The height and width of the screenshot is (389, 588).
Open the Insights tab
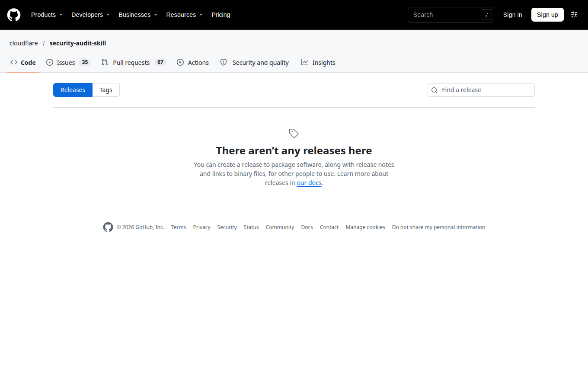318,63
